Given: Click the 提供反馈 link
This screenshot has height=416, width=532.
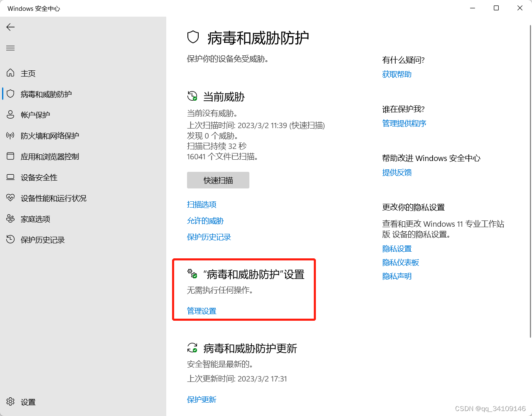Looking at the screenshot, I should pyautogui.click(x=397, y=172).
